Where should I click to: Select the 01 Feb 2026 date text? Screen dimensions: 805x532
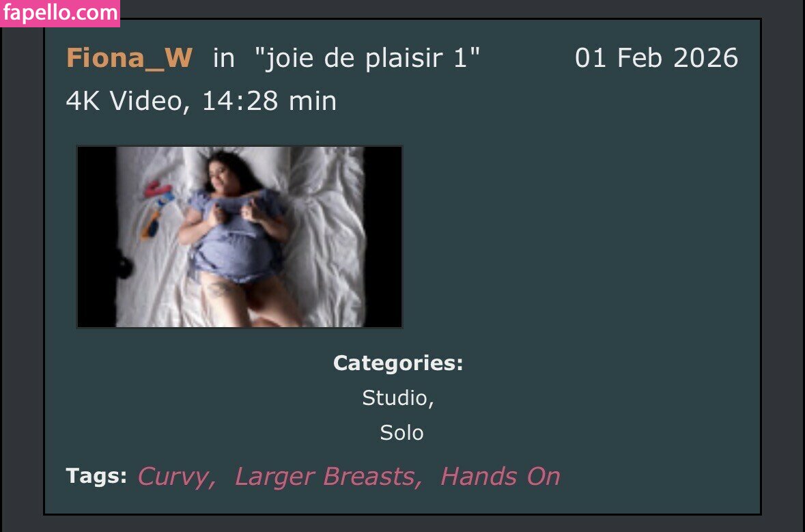click(657, 58)
